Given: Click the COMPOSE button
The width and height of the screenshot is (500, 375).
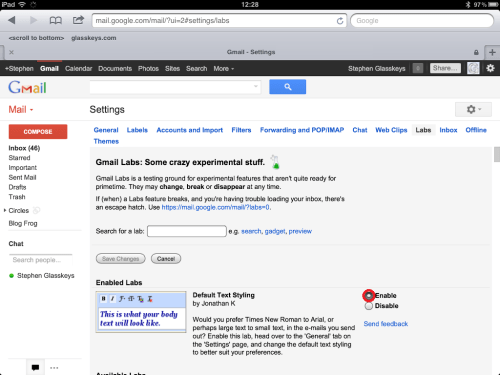Looking at the screenshot, I should [38, 132].
